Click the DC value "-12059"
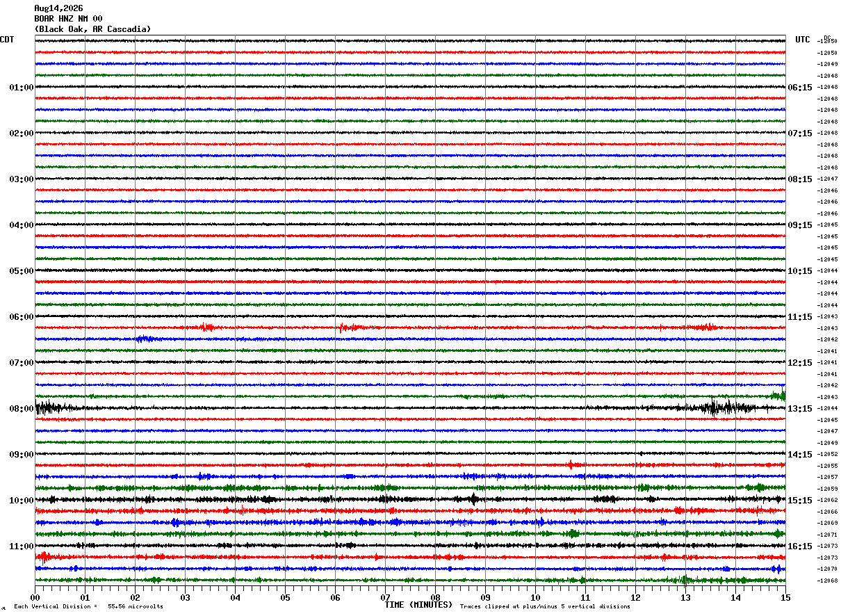The image size is (841, 616). [x=828, y=489]
